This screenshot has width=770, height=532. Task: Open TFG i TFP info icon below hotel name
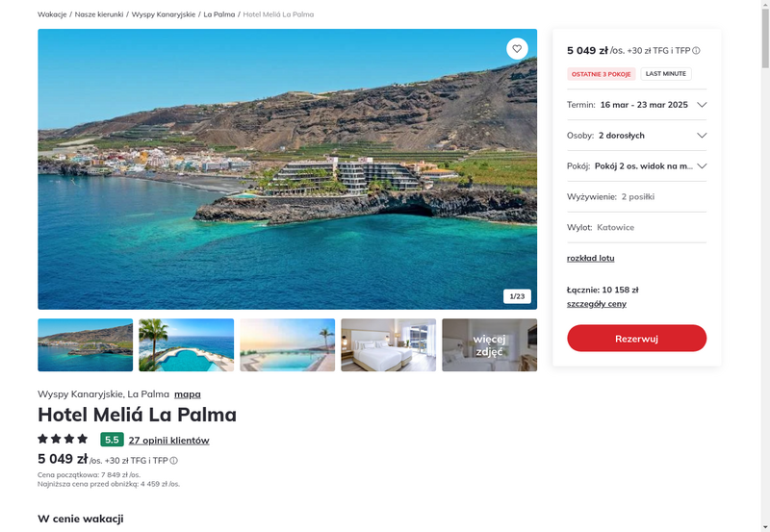174,461
